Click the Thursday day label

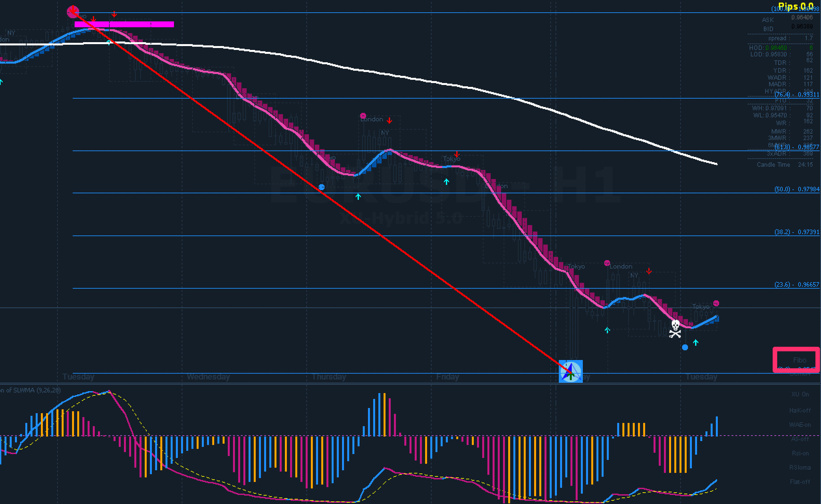click(x=329, y=377)
